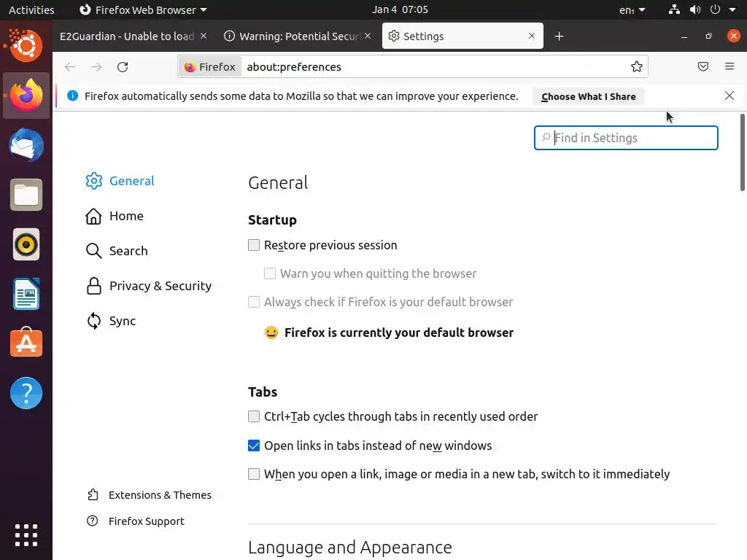Enable Restore previous session checkbox
The width and height of the screenshot is (747, 560).
click(254, 245)
